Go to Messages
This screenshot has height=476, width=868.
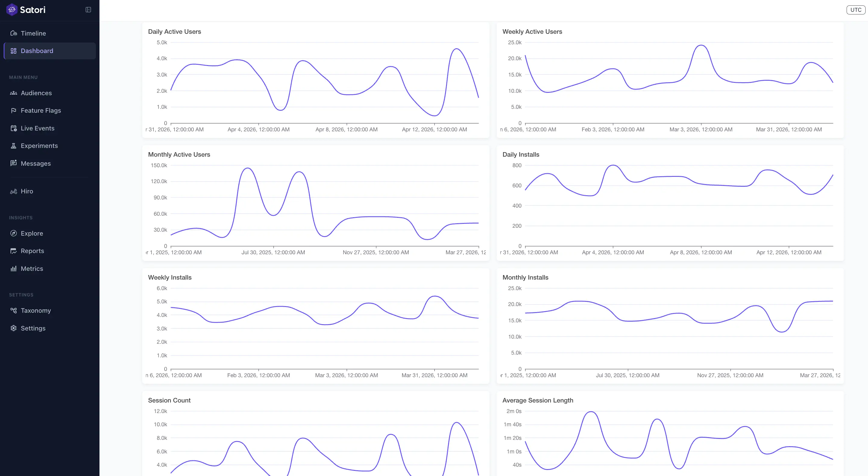point(37,163)
